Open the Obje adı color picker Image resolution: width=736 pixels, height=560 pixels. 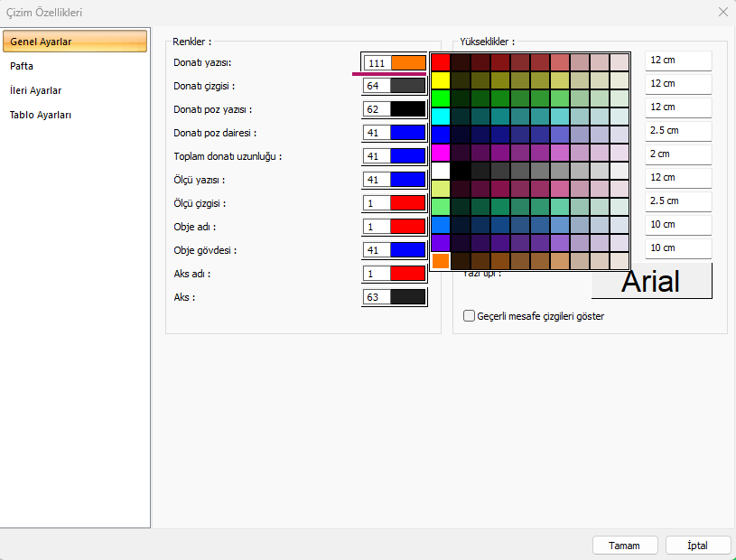coord(394,227)
